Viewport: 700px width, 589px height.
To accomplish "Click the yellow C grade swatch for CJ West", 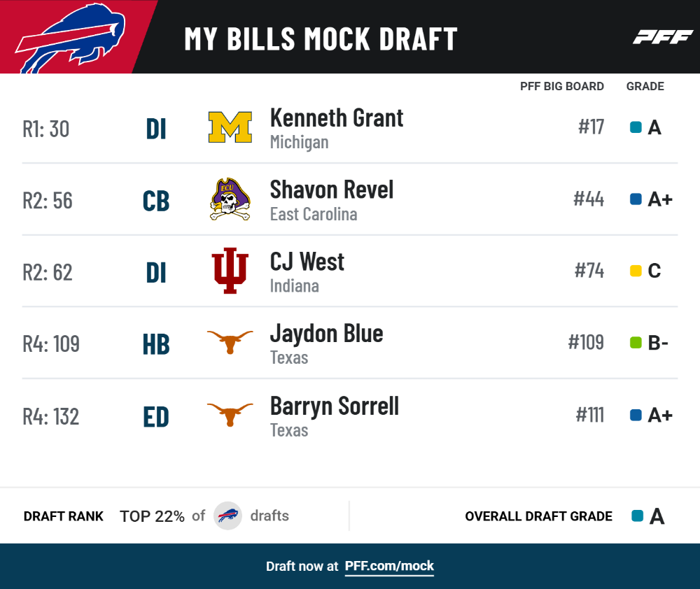I will coord(636,271).
